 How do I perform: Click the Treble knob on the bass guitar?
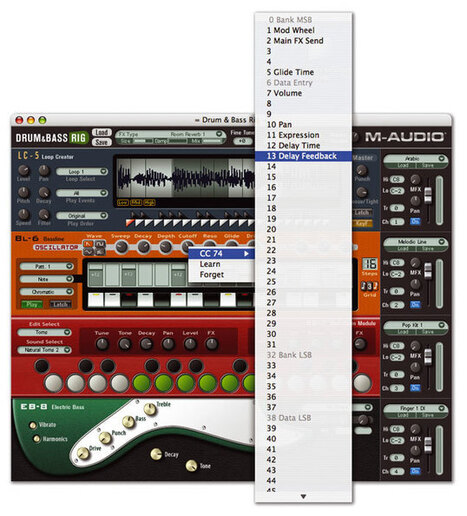(150, 409)
